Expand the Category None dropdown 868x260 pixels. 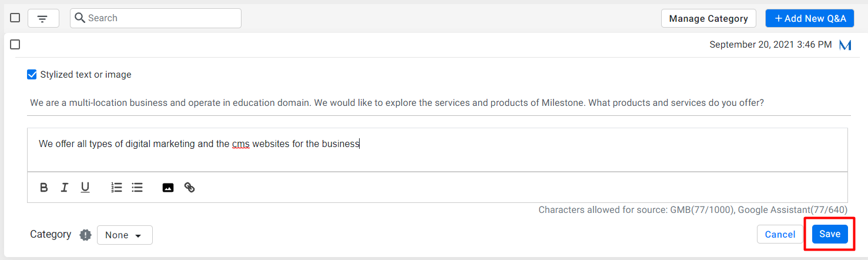tap(125, 235)
